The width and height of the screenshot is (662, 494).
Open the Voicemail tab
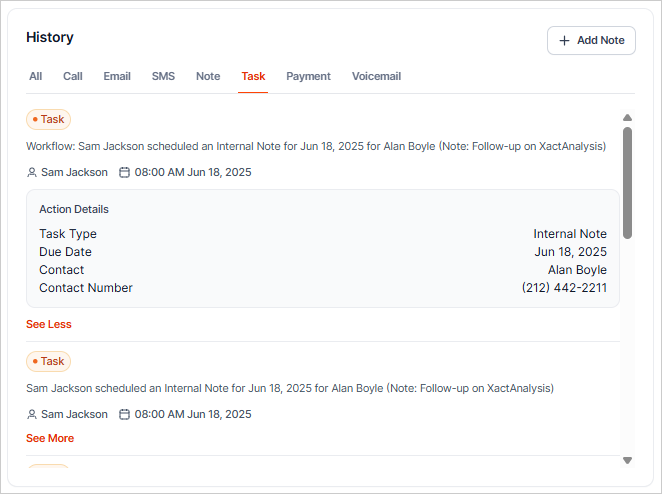coord(376,76)
